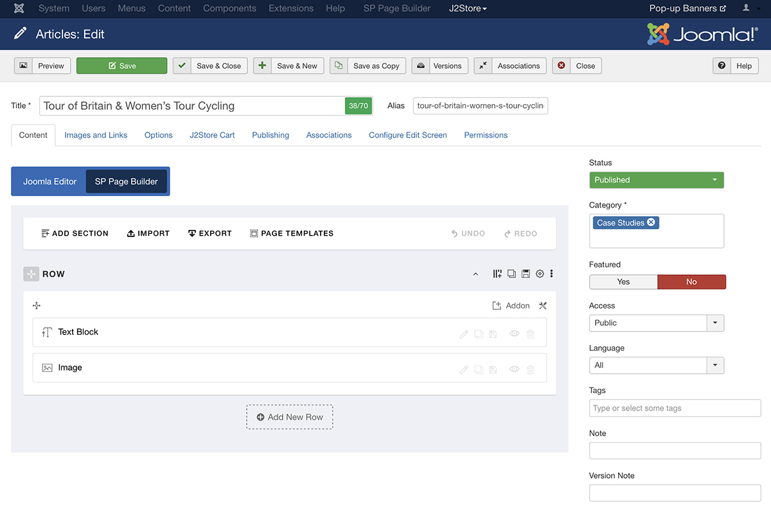Click into the Tags input field
The height and width of the screenshot is (532, 771).
pyautogui.click(x=675, y=409)
